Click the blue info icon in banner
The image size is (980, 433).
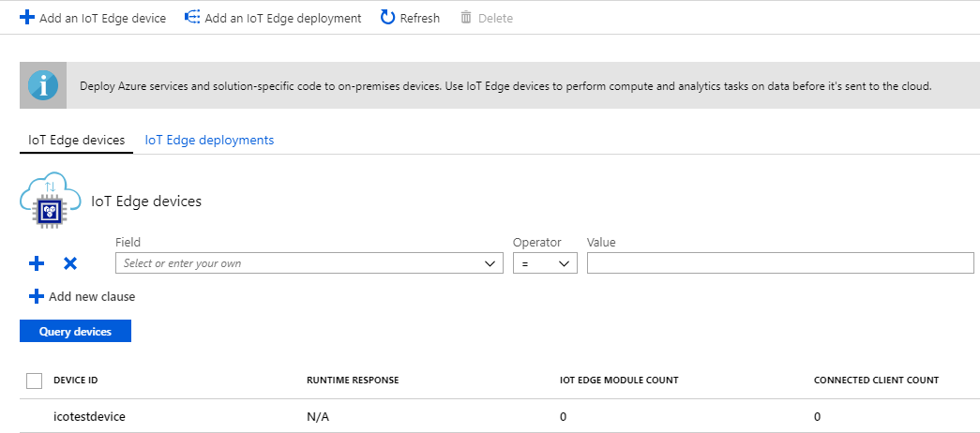click(42, 85)
